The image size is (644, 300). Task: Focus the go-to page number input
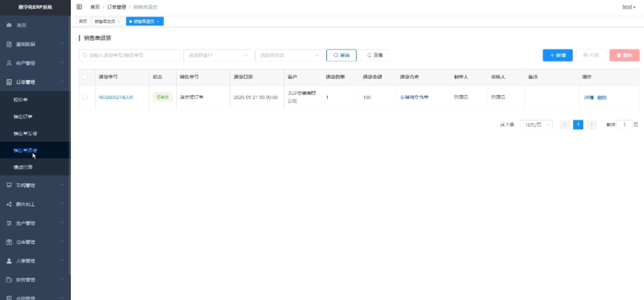[x=625, y=125]
